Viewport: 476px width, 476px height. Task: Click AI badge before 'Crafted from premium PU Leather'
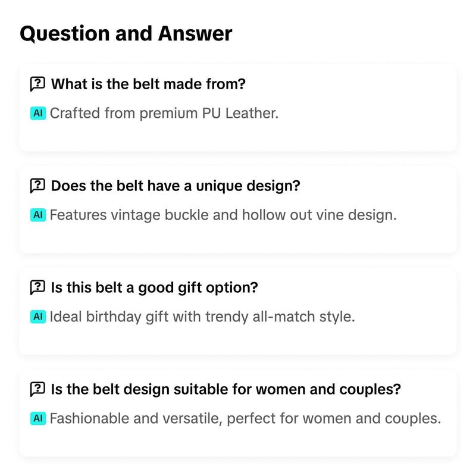click(38, 113)
